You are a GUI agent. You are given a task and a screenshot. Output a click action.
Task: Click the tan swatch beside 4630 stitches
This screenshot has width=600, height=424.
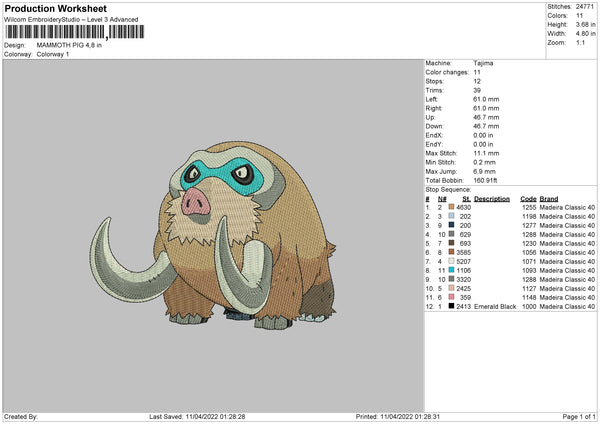tap(451, 207)
